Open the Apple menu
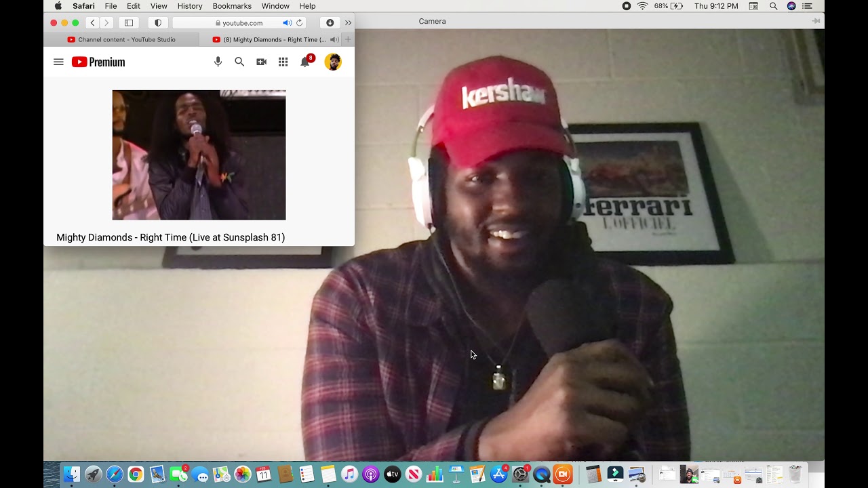The image size is (868, 488). 58,6
